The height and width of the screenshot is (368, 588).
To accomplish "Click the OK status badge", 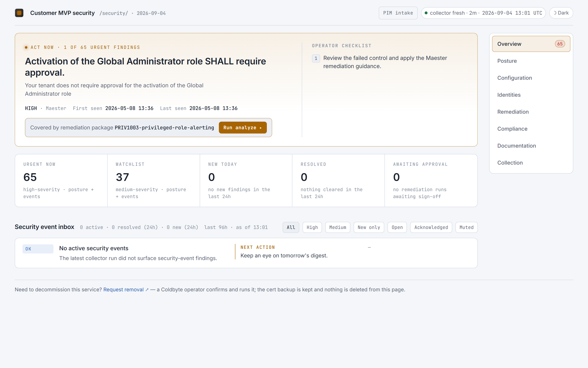I will (x=38, y=249).
